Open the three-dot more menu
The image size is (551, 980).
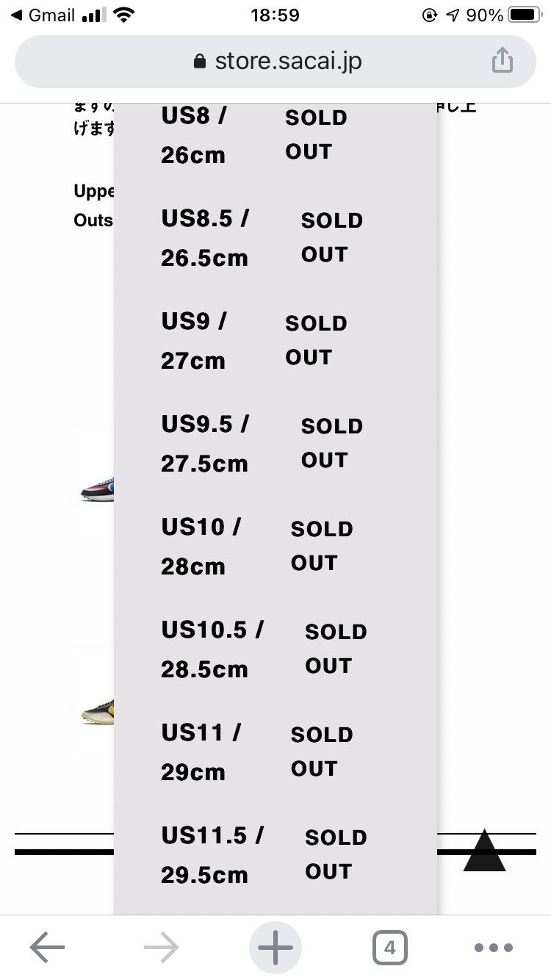pos(493,948)
